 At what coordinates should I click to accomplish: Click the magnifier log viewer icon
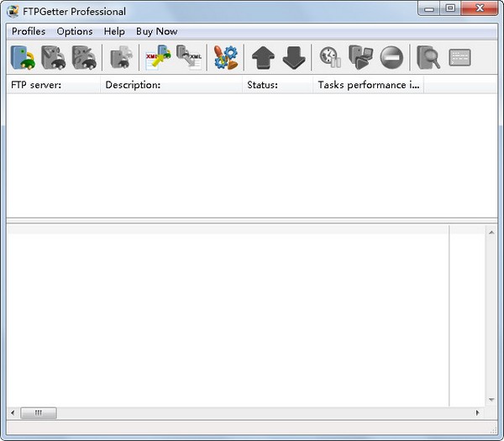[428, 57]
